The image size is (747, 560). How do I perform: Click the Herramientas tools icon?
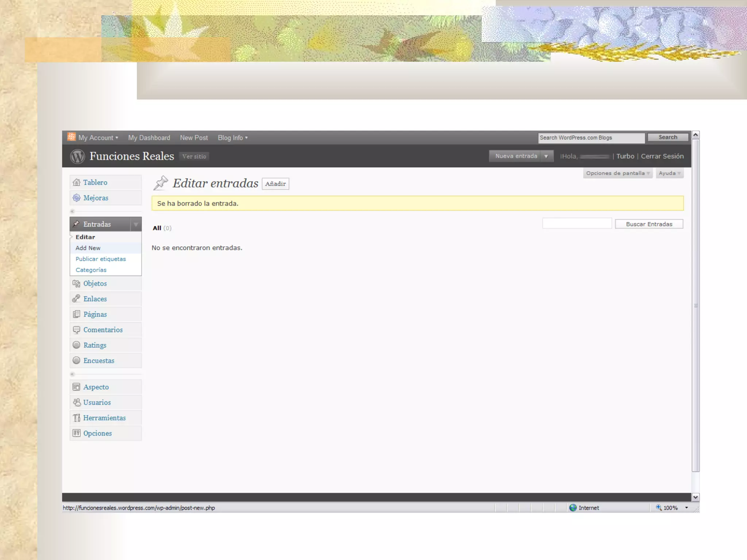point(76,418)
